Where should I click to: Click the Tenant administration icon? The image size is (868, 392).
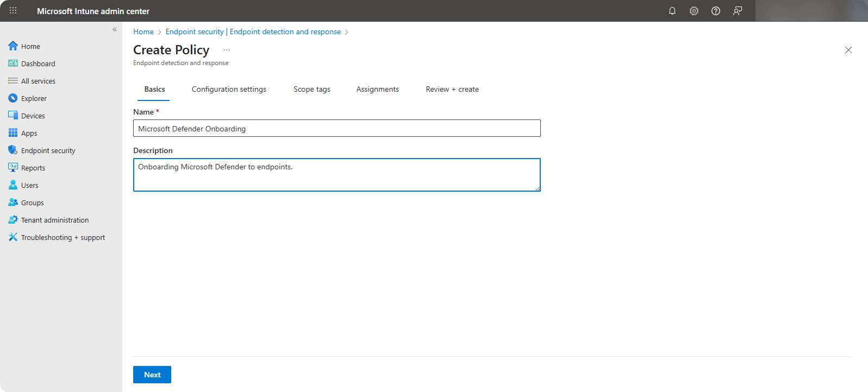(13, 220)
